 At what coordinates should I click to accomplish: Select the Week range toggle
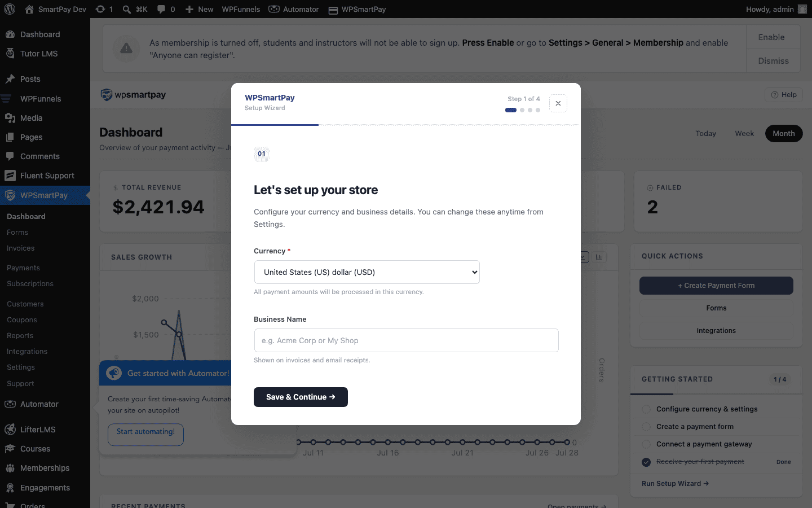744,133
